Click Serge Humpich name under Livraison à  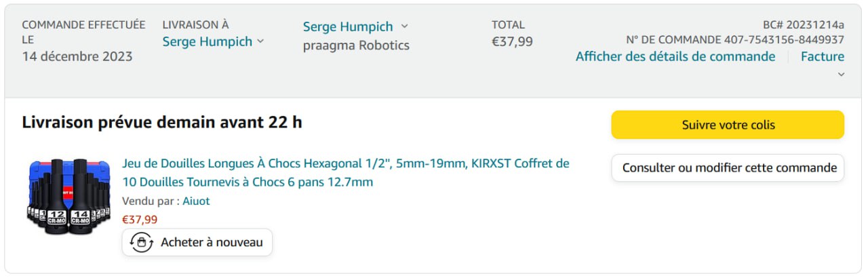point(207,41)
